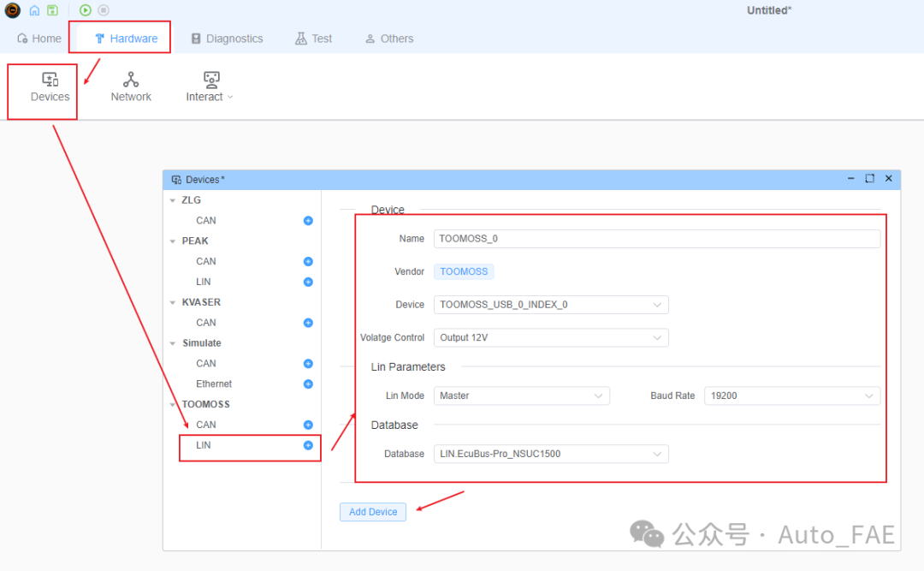Open the Volatge Control dropdown
This screenshot has height=571, width=924.
coord(551,337)
